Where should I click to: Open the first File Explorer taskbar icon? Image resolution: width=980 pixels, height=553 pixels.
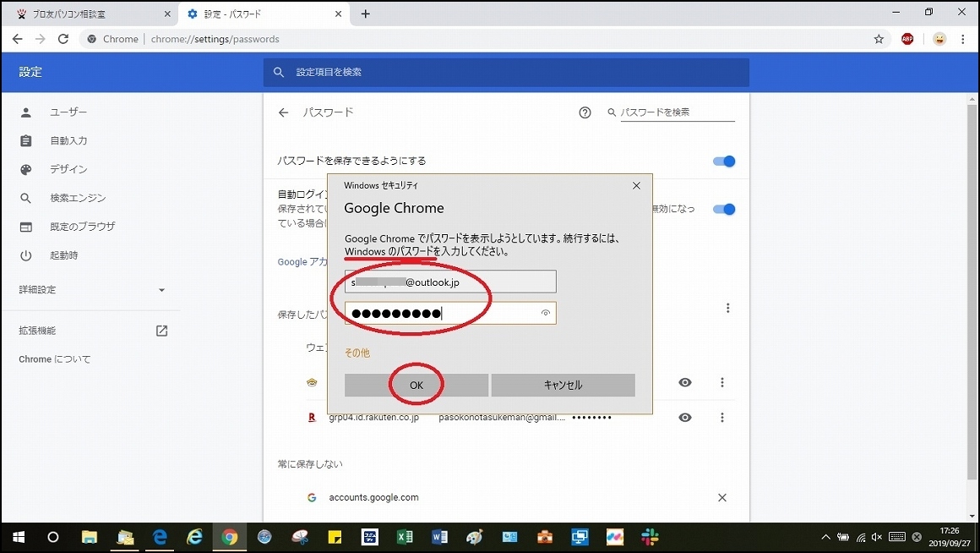[x=90, y=538]
